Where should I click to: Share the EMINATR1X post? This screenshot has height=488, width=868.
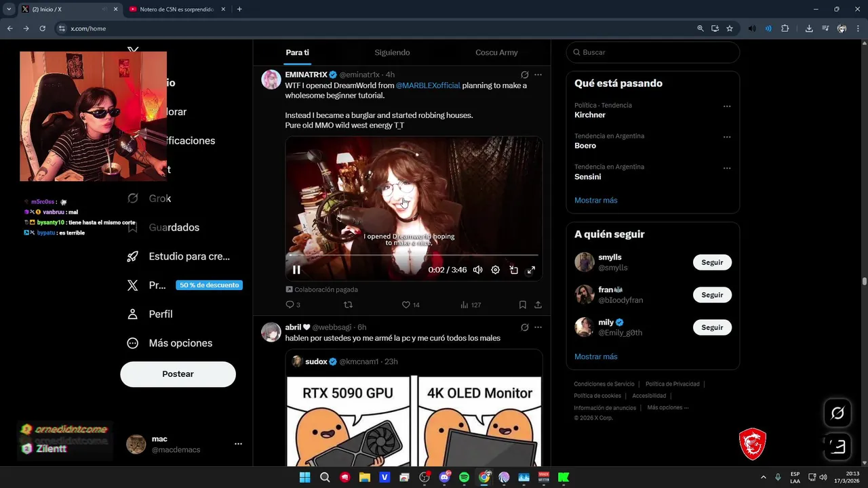click(538, 305)
